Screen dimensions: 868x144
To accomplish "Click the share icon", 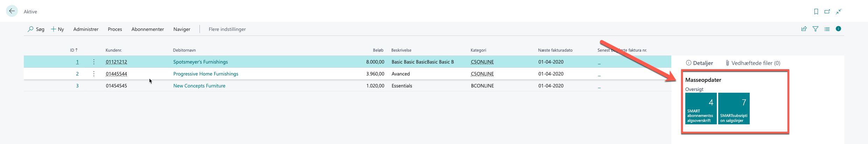I will pos(804,29).
